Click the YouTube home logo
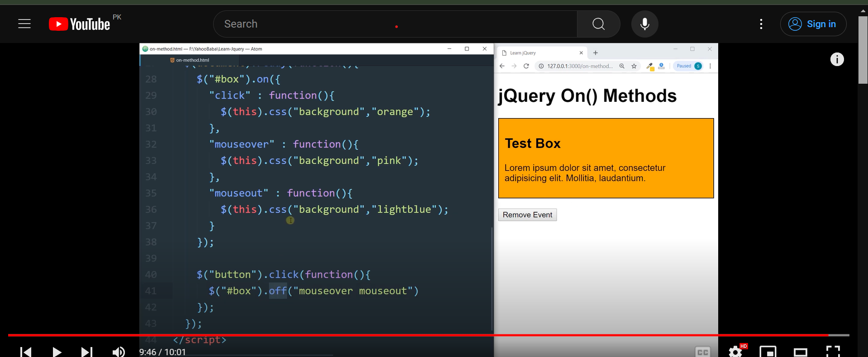This screenshot has width=868, height=357. 80,24
